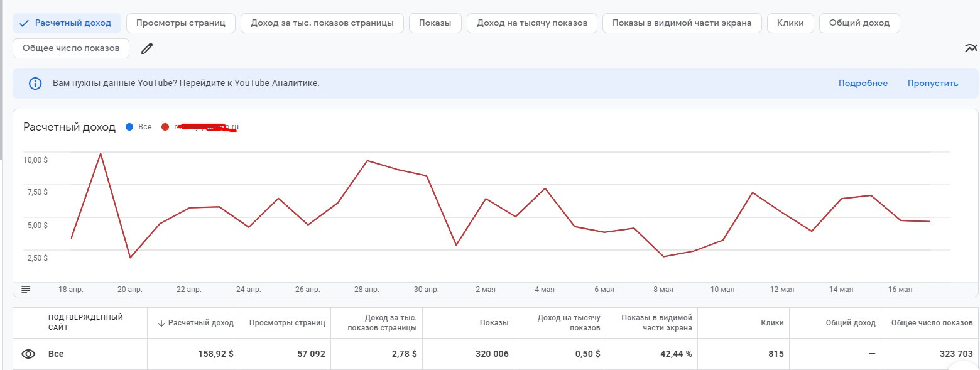
Task: Enable the 'Клики' metric chip
Action: pyautogui.click(x=790, y=23)
